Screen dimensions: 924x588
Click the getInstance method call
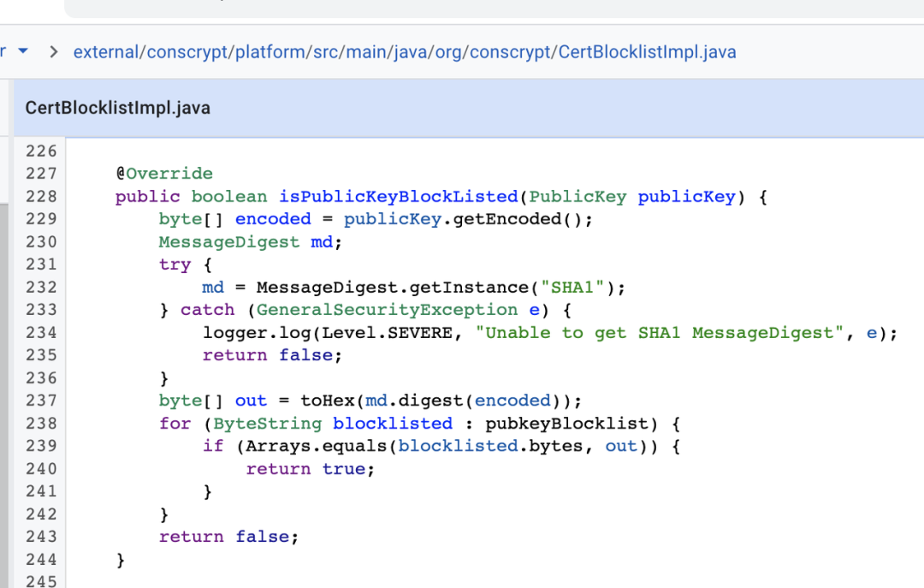pos(469,288)
